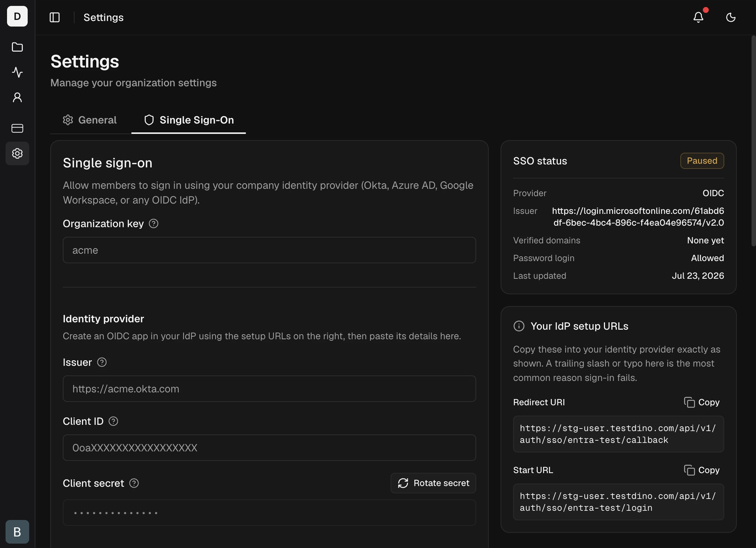Select the settings gear icon in sidebar
Image resolution: width=756 pixels, height=548 pixels.
[17, 153]
